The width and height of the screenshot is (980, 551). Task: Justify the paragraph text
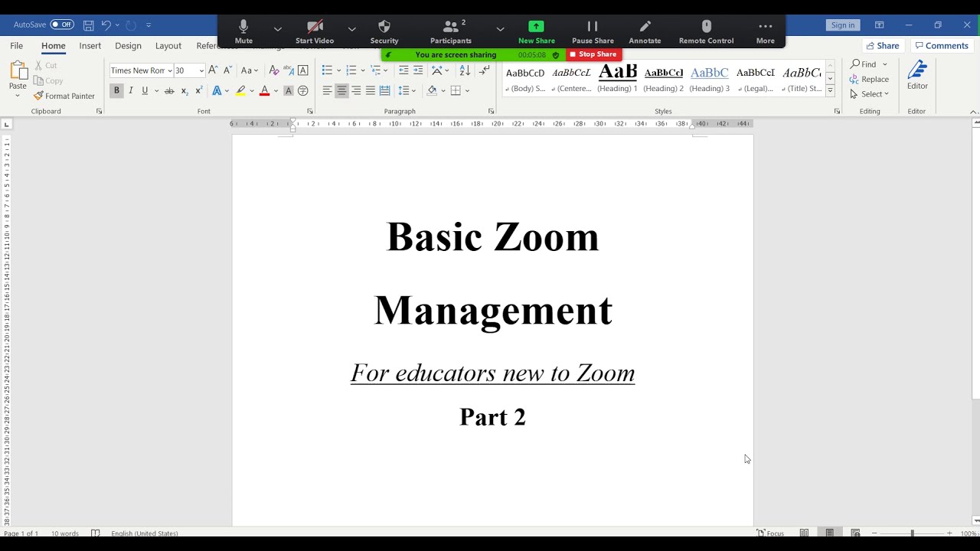pos(371,90)
